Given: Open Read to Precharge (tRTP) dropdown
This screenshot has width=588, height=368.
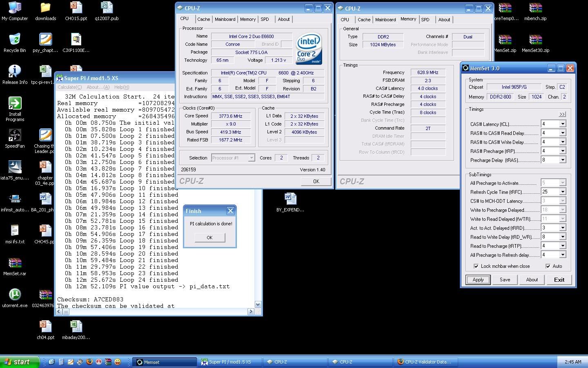Looking at the screenshot, I should (563, 246).
